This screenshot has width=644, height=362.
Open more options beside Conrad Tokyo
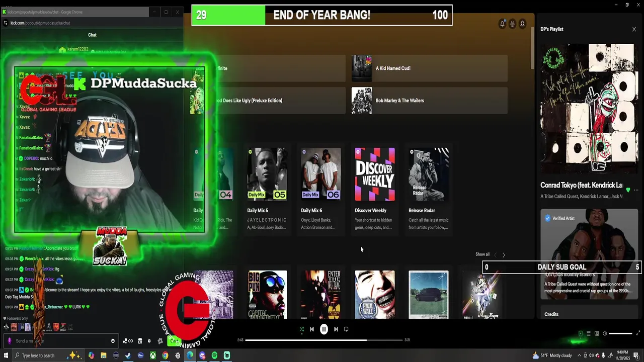(636, 190)
